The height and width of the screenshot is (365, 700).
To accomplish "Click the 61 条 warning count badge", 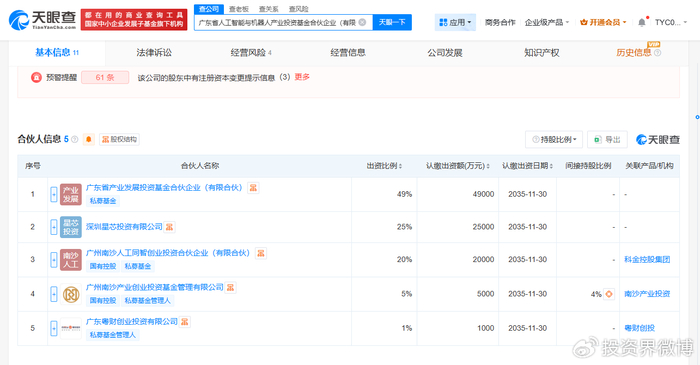I will point(105,78).
